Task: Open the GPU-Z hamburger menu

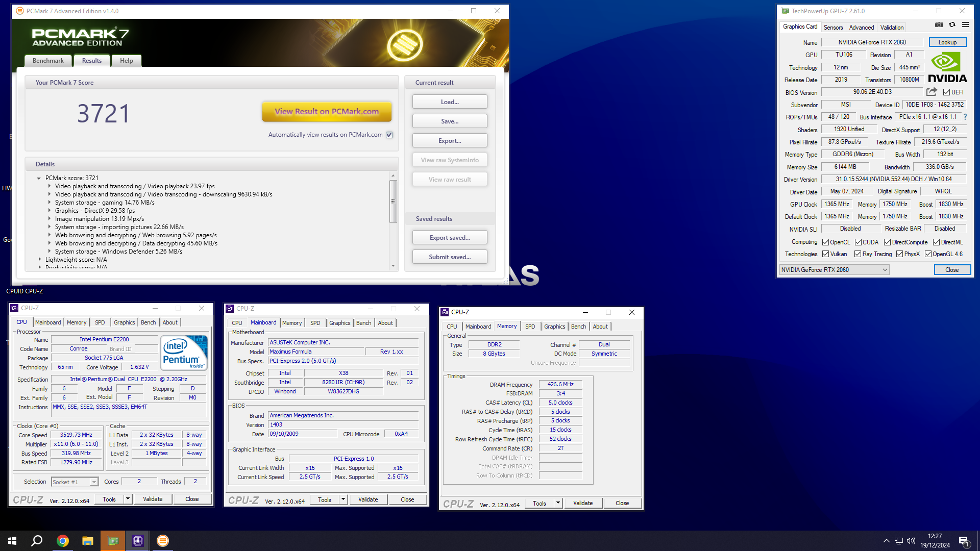Action: pos(965,24)
